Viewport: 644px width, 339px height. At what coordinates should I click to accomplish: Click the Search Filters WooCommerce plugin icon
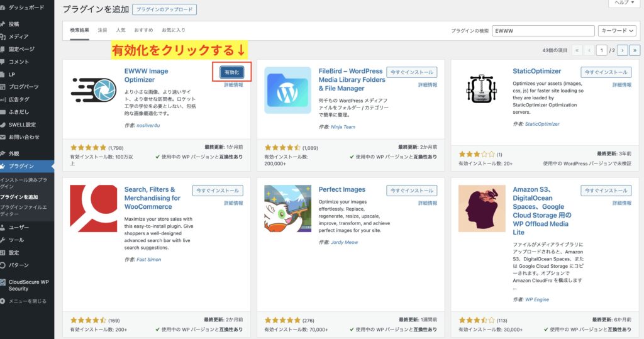[x=93, y=208]
